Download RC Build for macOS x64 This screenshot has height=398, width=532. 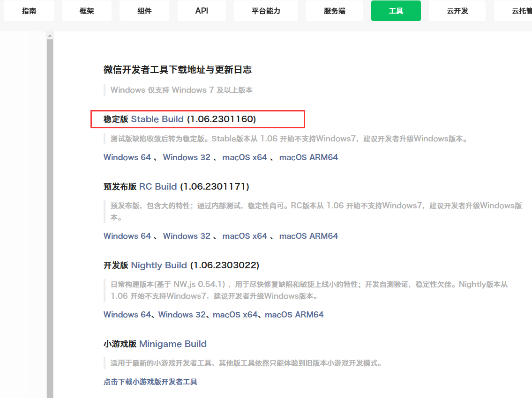[x=245, y=236]
